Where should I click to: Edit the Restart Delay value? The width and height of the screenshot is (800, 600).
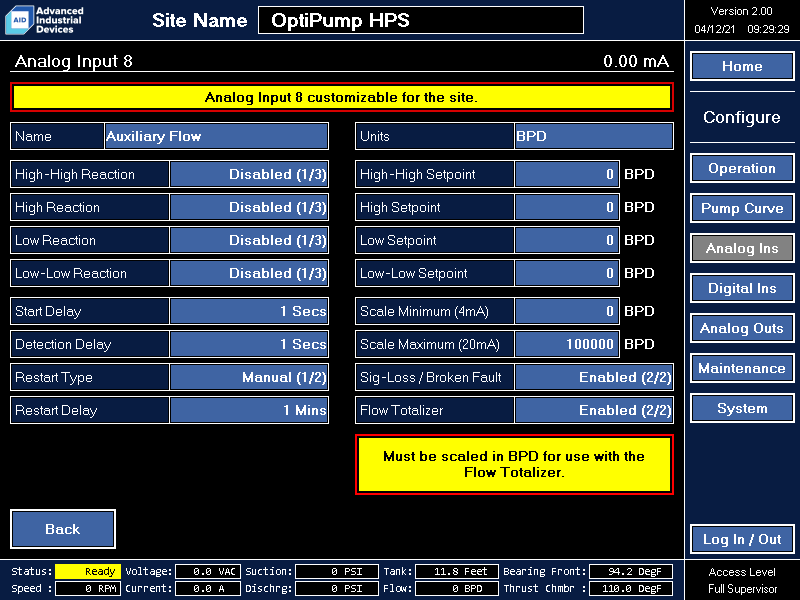click(x=249, y=410)
